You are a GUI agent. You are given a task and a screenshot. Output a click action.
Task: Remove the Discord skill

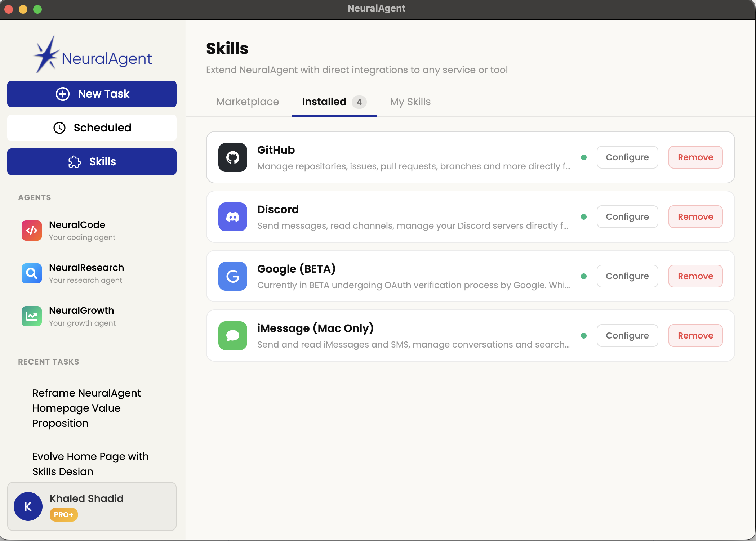coord(695,217)
